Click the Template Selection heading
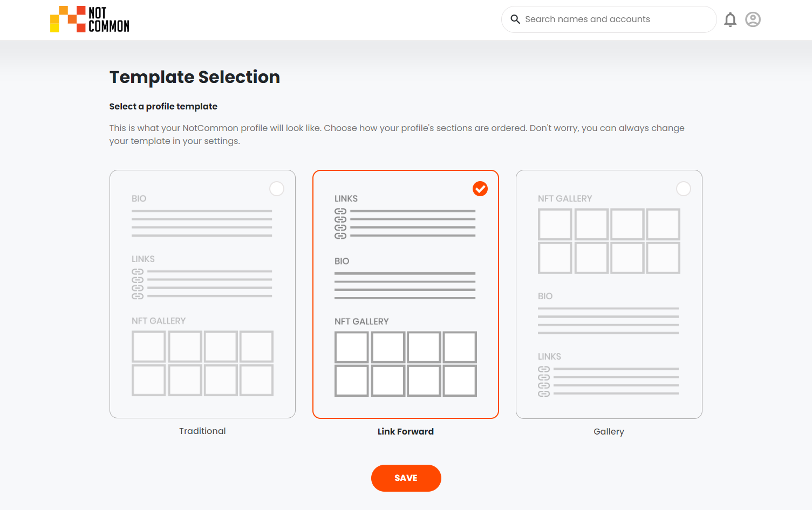 195,77
